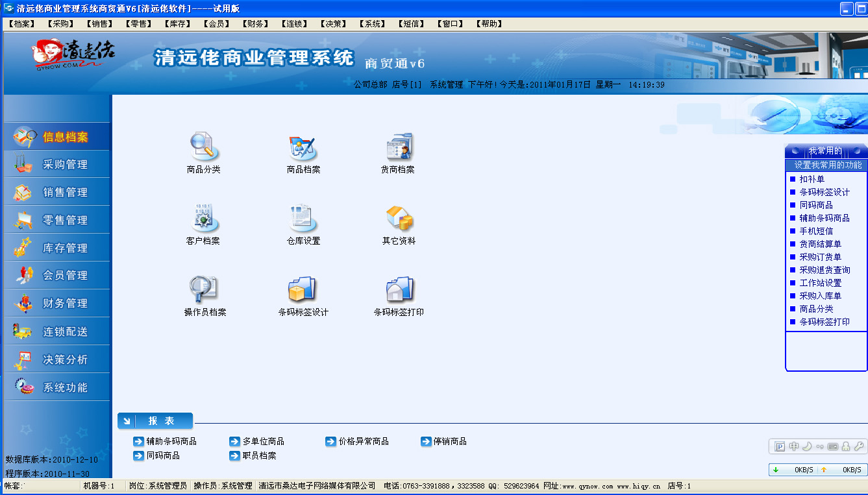Open the 价格异常商品 report link

363,441
